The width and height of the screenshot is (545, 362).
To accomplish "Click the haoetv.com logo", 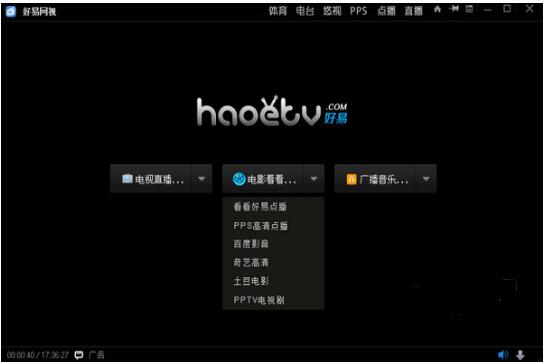I will 272,111.
